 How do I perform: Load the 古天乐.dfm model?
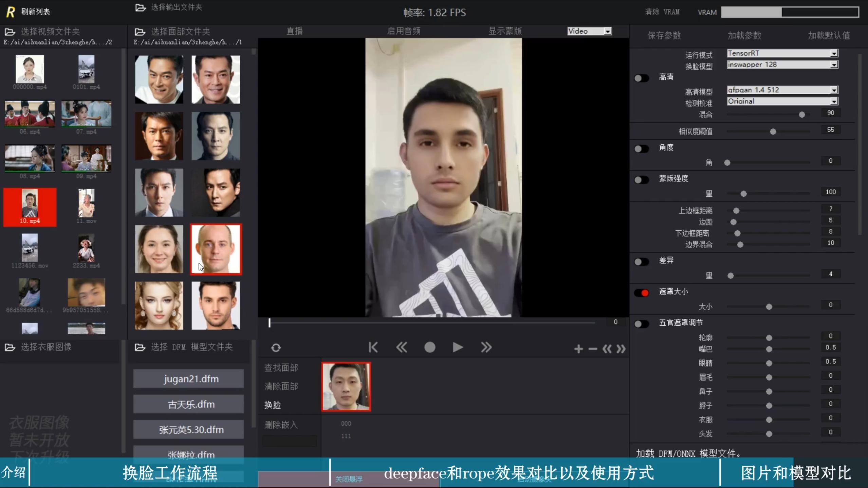[188, 404]
